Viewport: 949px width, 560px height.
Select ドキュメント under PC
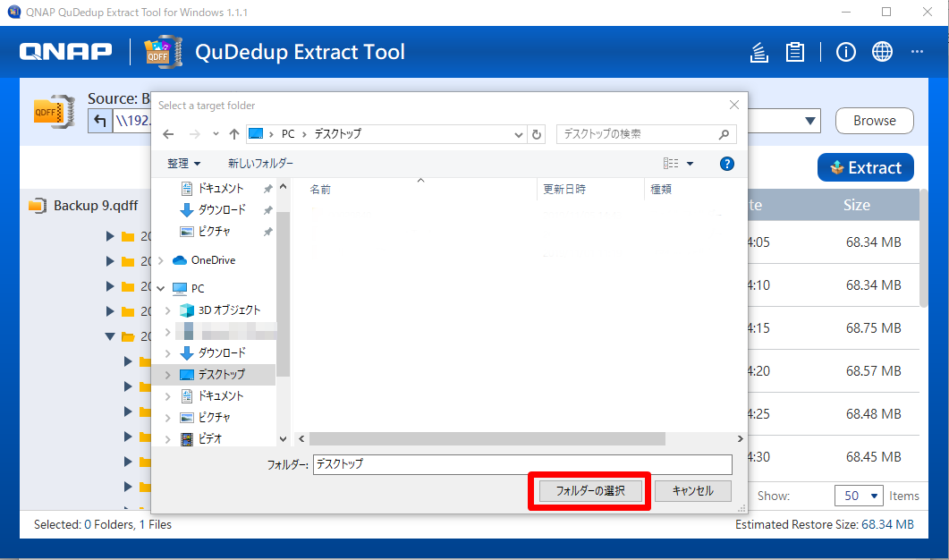220,396
